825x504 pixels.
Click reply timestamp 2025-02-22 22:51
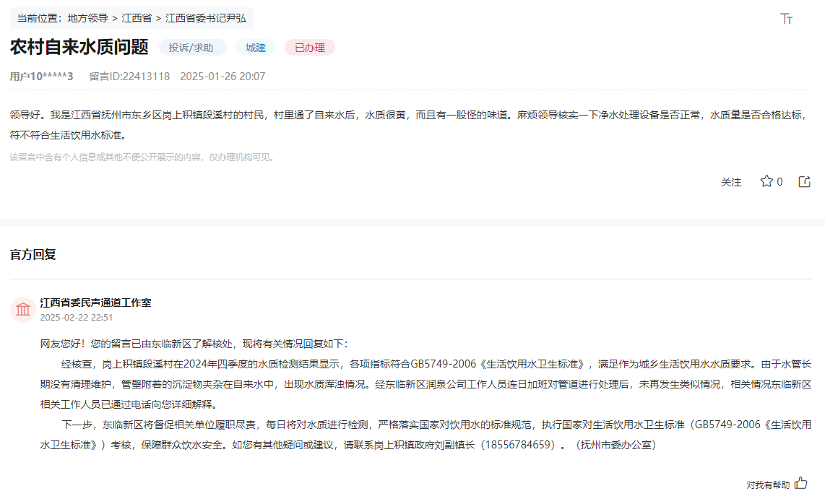(77, 317)
